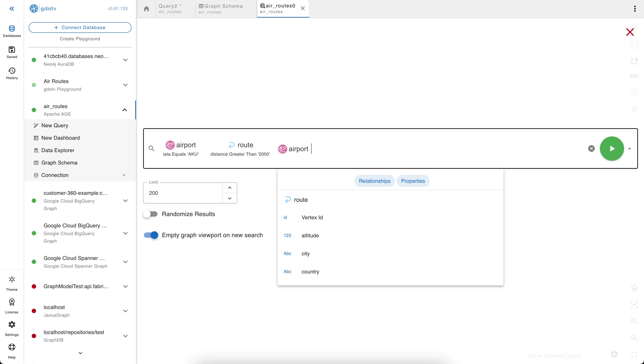Screen dimensions: 644x364
Task: Expand the Neo4j AuraDB connection
Action: 125,60
